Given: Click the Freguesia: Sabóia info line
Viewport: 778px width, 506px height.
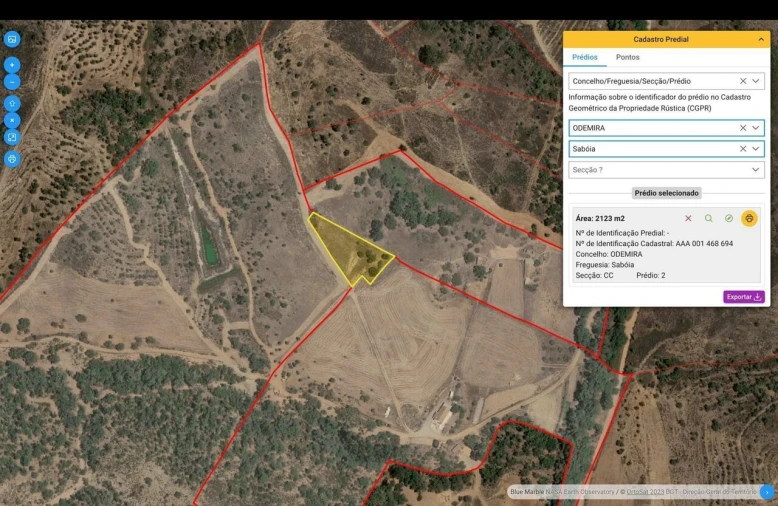Looking at the screenshot, I should point(605,265).
